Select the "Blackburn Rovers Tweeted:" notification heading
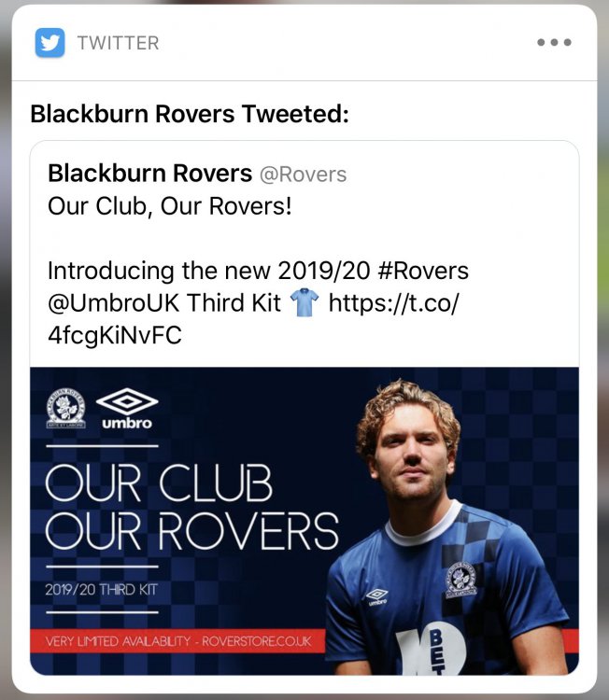The width and height of the screenshot is (609, 700). point(190,114)
